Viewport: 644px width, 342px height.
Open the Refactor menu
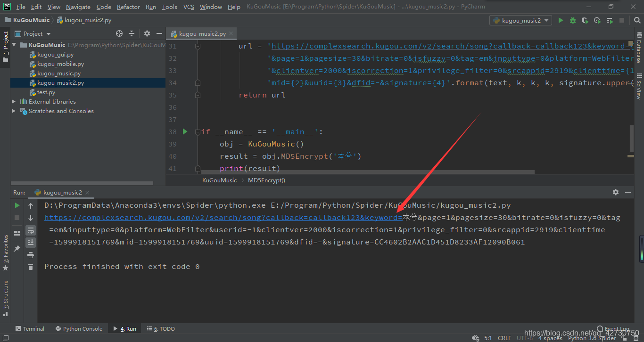click(128, 7)
